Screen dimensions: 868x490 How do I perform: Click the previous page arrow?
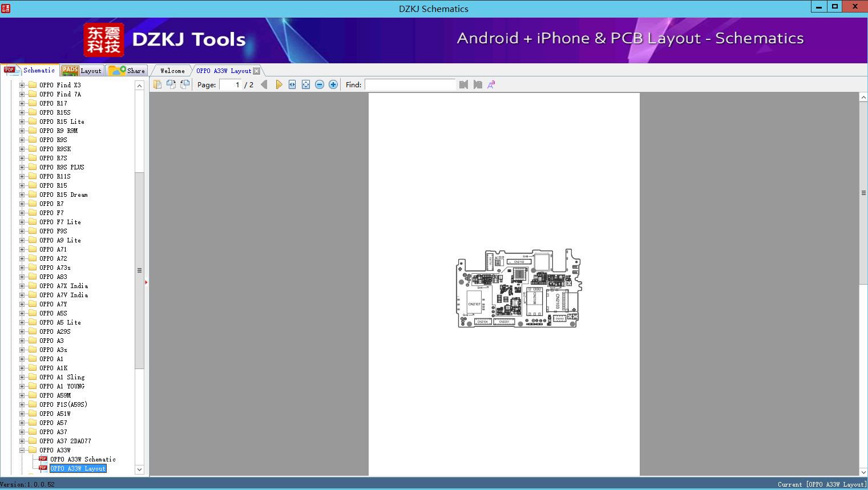(x=264, y=84)
